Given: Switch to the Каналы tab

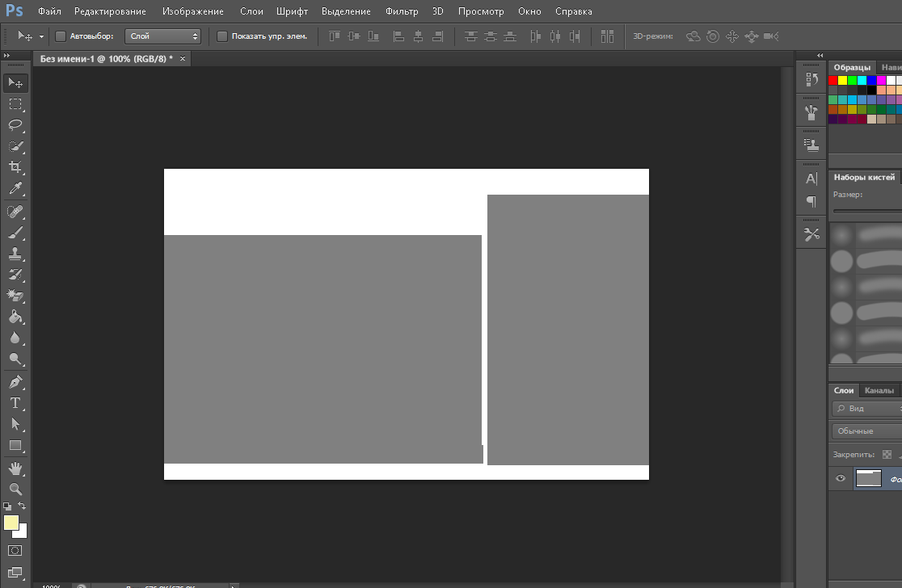Looking at the screenshot, I should pos(879,390).
